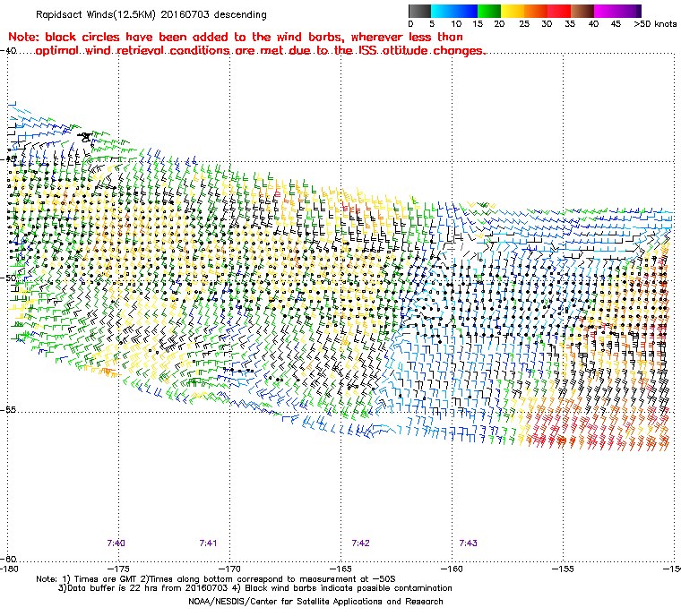
Task: Click the yellow 20-25 knots legend swatch
Action: click(x=513, y=12)
